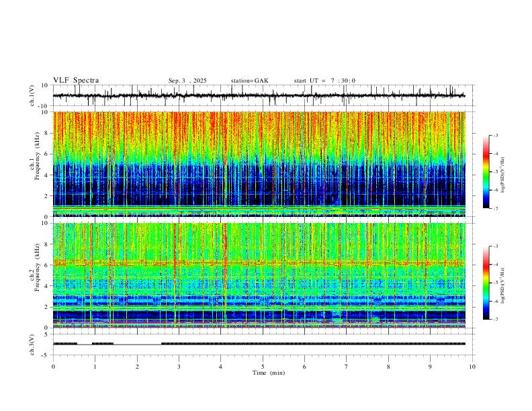The image size is (532, 411).
Task: Click the "10" tick ending the time axis
Action: coord(472,367)
